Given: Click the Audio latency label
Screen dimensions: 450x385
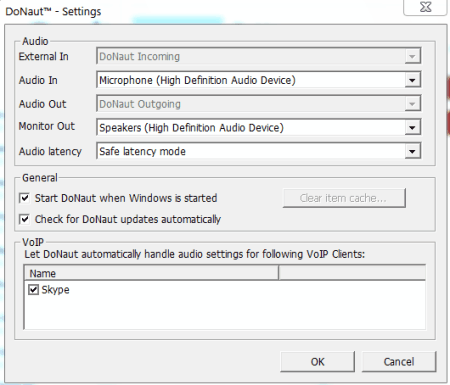Looking at the screenshot, I should coord(50,151).
